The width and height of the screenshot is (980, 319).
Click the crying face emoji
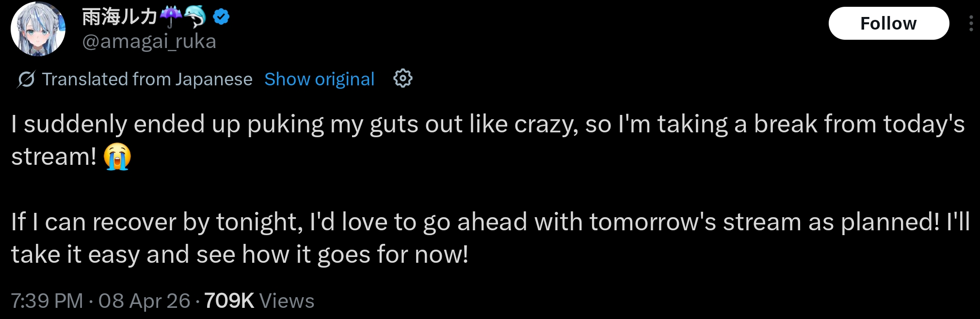pyautogui.click(x=117, y=157)
